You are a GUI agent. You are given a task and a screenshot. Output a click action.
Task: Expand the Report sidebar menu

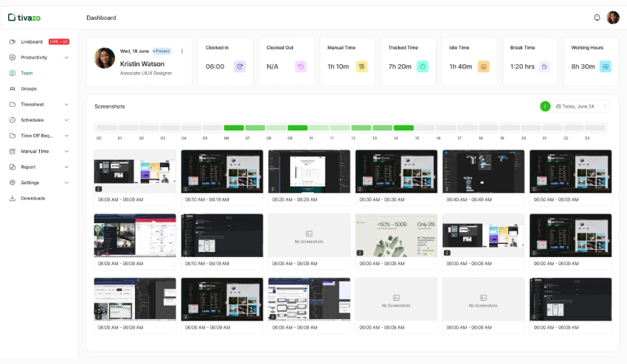[66, 167]
